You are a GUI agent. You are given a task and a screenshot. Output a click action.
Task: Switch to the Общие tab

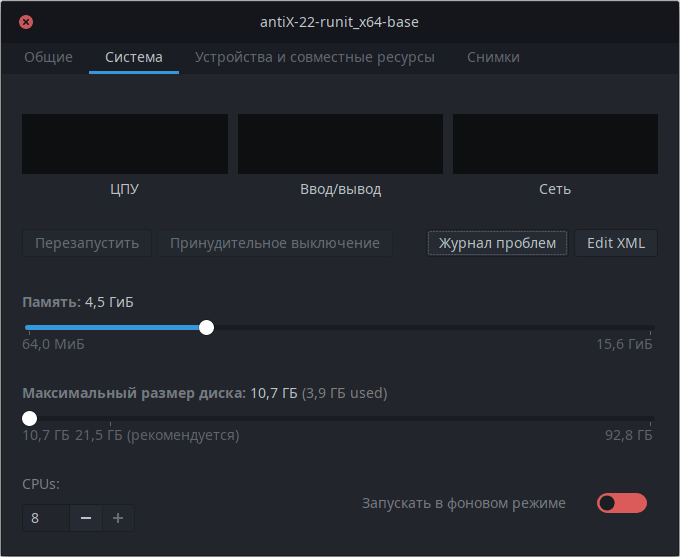coord(48,57)
